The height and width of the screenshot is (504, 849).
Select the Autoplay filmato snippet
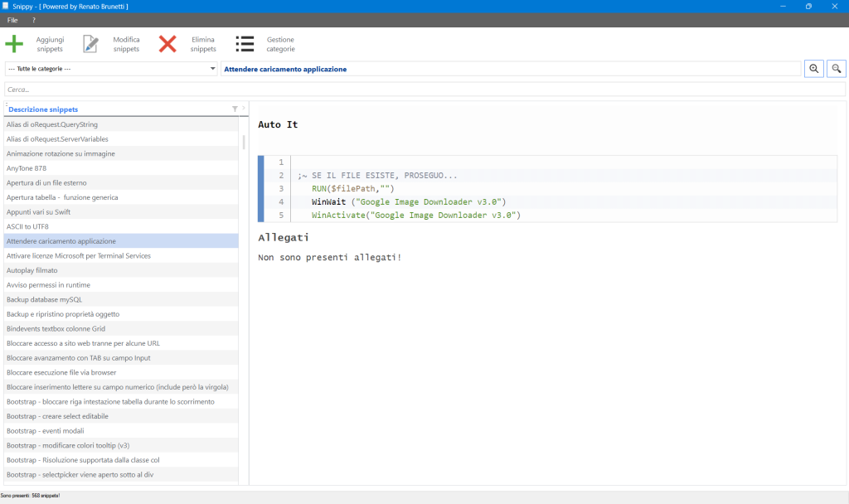32,270
